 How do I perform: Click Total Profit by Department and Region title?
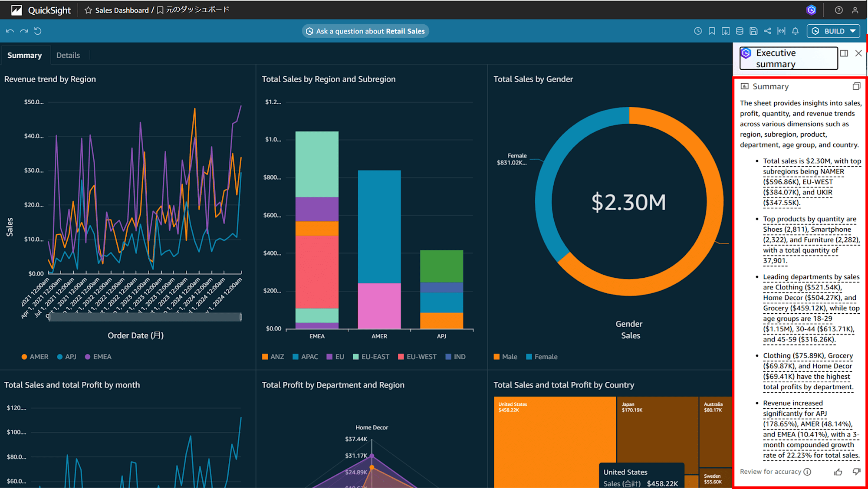click(333, 385)
